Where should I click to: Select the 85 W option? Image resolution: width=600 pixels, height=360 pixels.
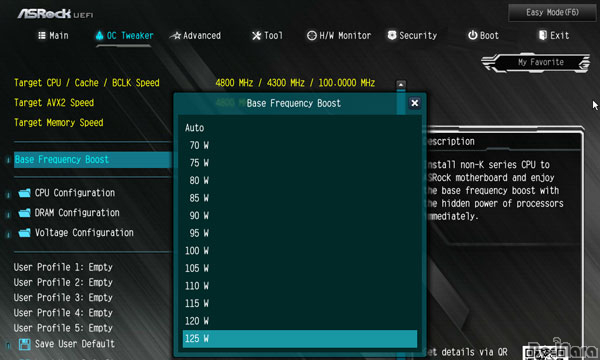pyautogui.click(x=300, y=198)
